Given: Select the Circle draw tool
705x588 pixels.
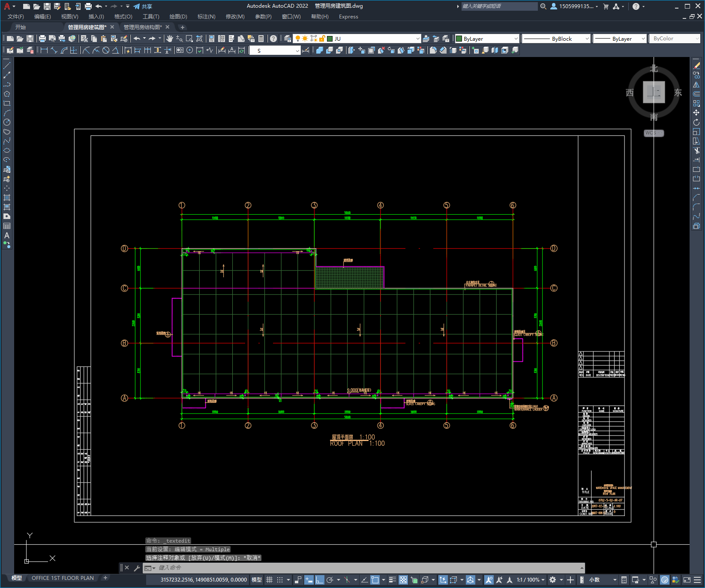Looking at the screenshot, I should coord(7,122).
